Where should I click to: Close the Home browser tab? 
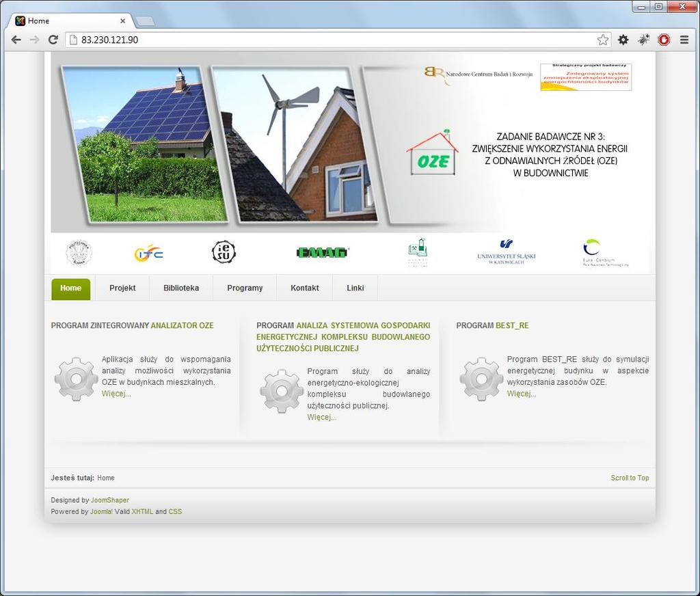point(123,21)
